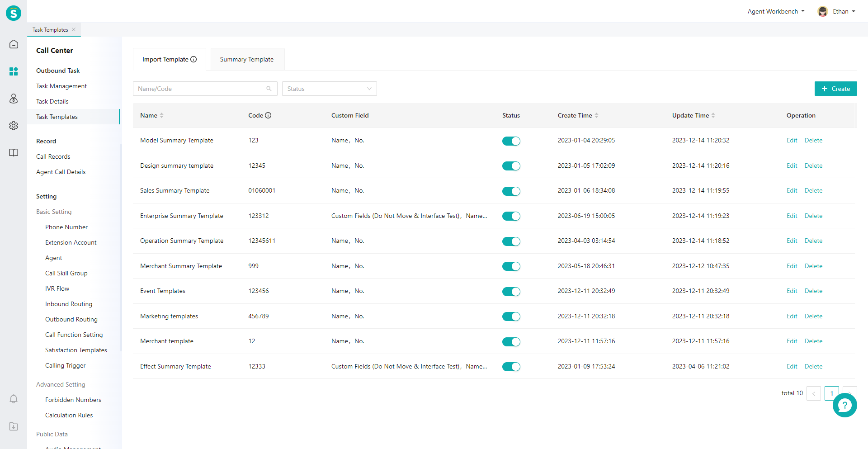Screen dimensions: 868x449
Task: Open the user/agent icon in left rail
Action: (x=14, y=98)
